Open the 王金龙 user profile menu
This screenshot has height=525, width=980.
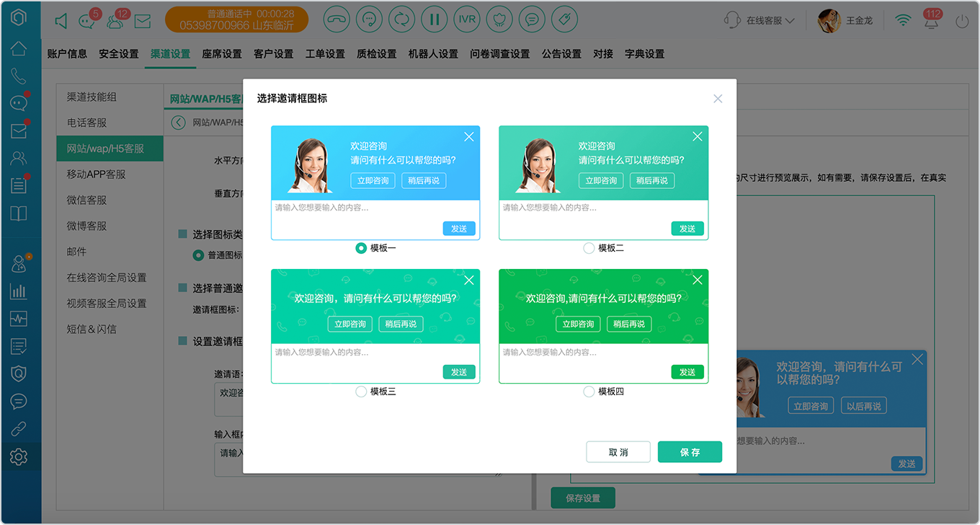[845, 21]
